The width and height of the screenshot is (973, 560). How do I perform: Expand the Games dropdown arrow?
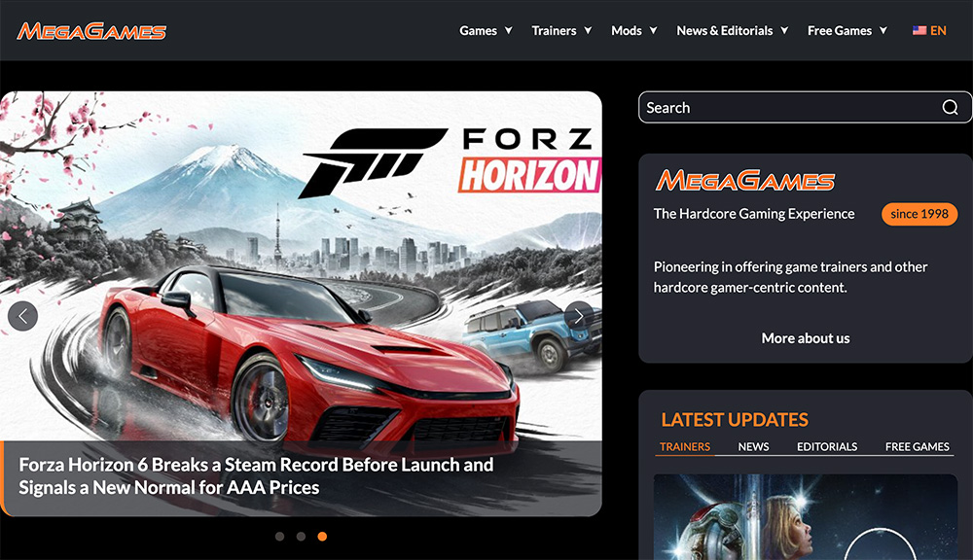508,30
